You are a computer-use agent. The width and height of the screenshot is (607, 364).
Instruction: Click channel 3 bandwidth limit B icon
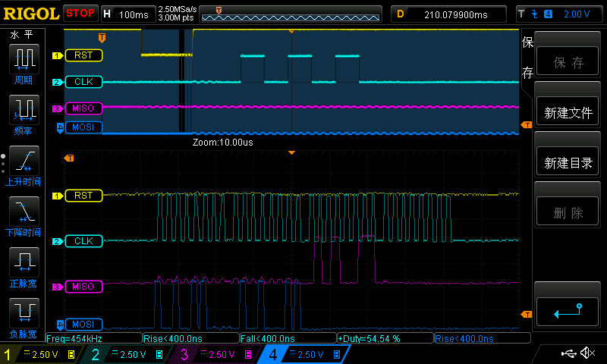[x=248, y=354]
